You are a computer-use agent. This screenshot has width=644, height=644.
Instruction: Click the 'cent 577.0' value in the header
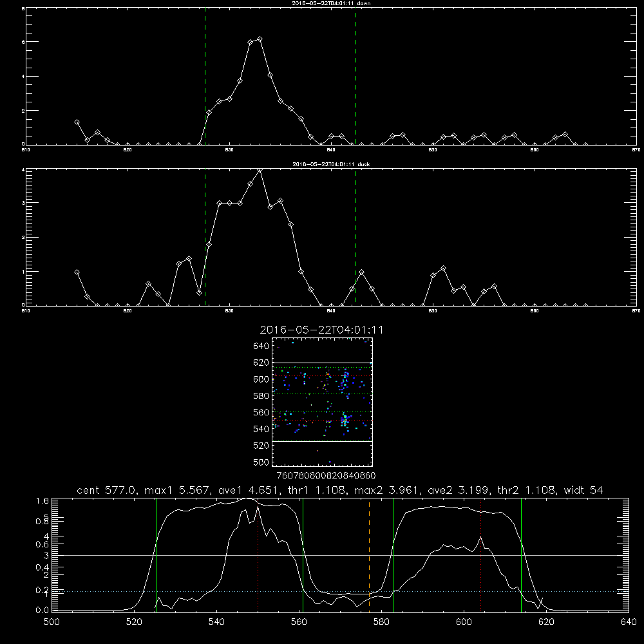108,490
